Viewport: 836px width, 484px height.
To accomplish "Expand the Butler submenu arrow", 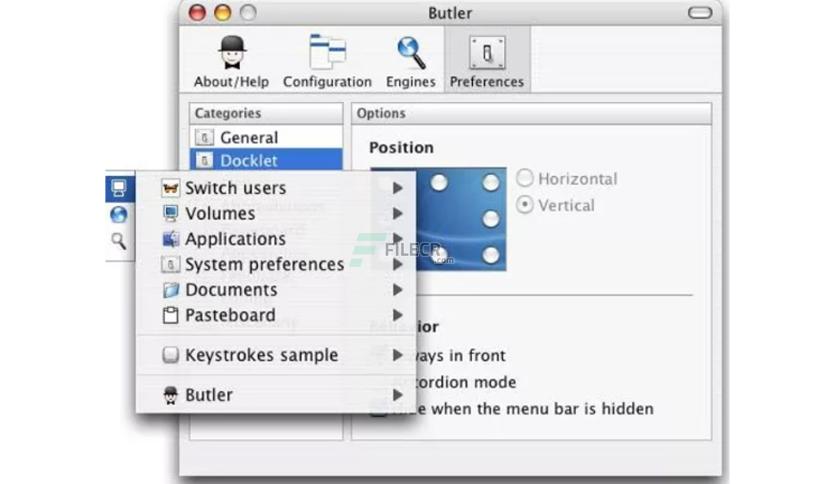I will coord(397,395).
